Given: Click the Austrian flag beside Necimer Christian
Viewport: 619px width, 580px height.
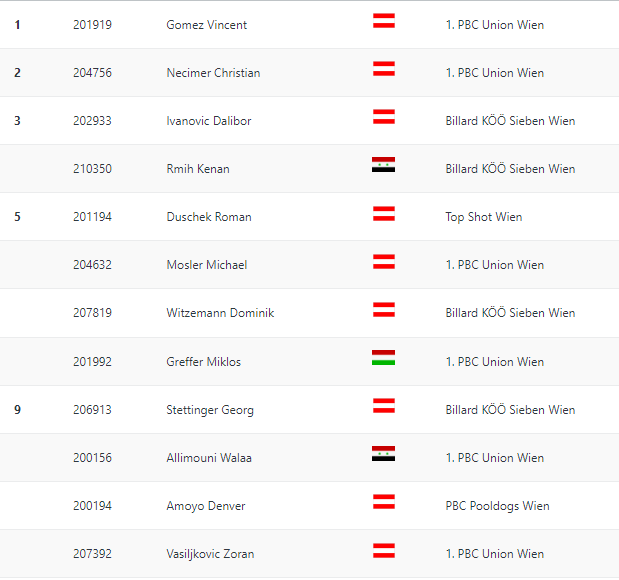Looking at the screenshot, I should pos(383,69).
